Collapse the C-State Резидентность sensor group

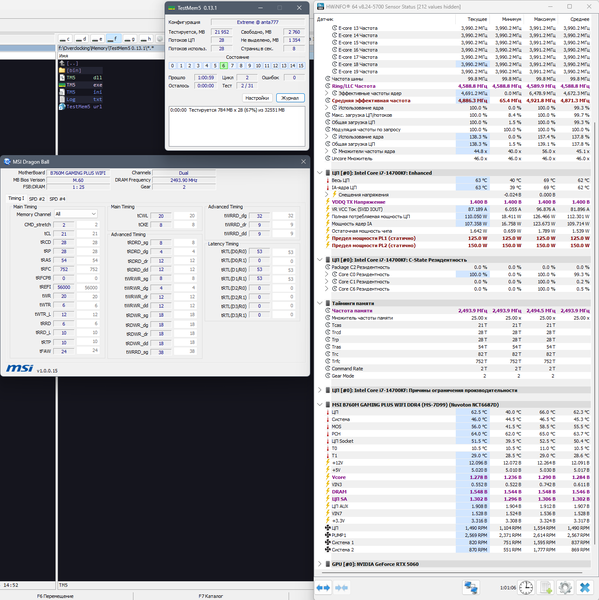click(320, 260)
